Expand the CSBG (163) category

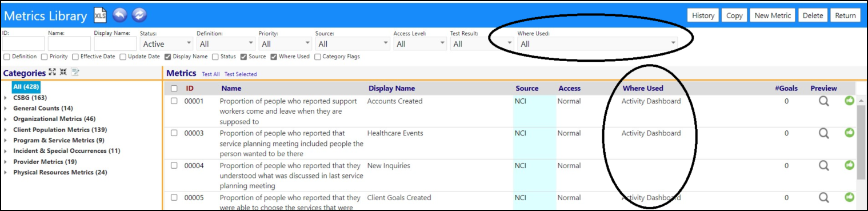click(6, 98)
